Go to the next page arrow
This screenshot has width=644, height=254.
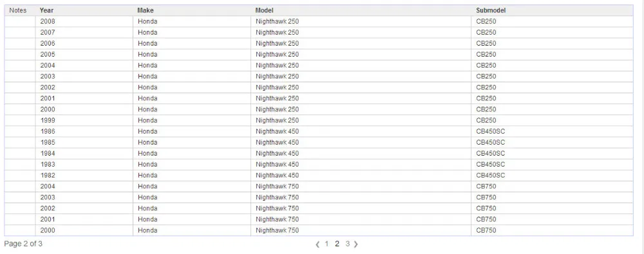tap(355, 244)
